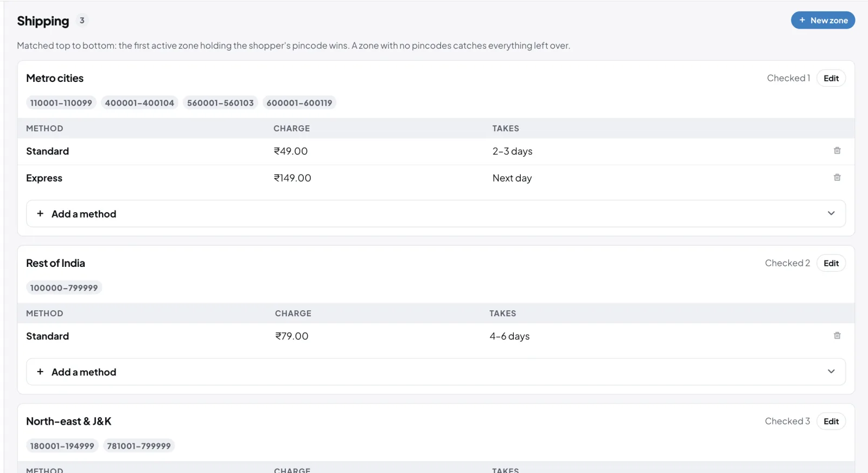Expand Rest of India Add a method chevron

pos(831,372)
